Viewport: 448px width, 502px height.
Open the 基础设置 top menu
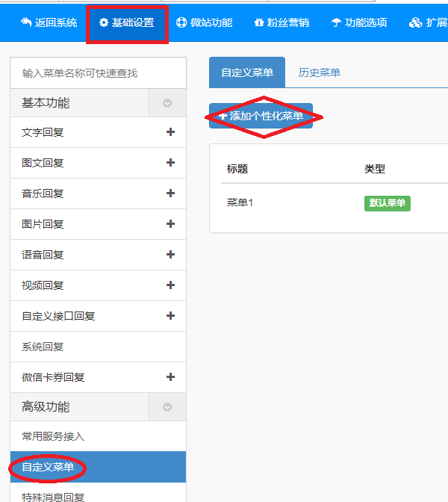coord(127,22)
